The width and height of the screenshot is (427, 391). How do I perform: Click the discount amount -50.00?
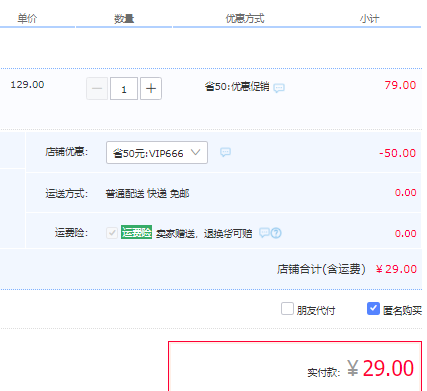coord(397,153)
